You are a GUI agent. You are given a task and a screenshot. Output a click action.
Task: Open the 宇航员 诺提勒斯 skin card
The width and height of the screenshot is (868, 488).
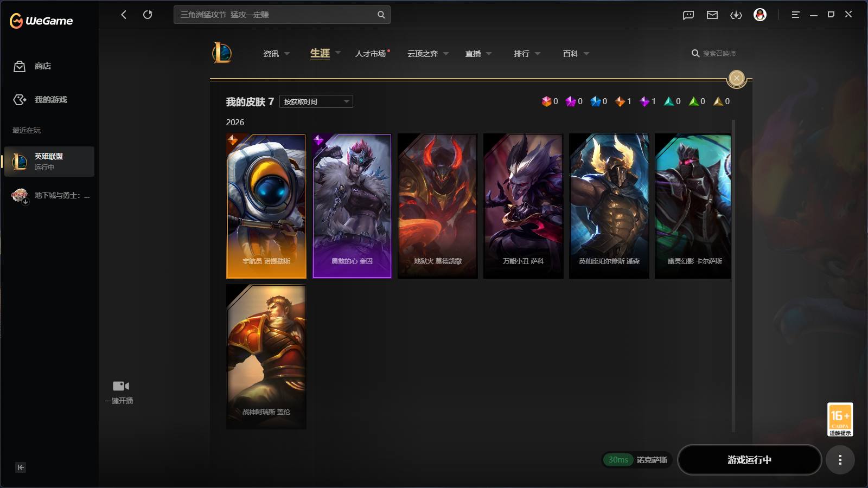266,206
